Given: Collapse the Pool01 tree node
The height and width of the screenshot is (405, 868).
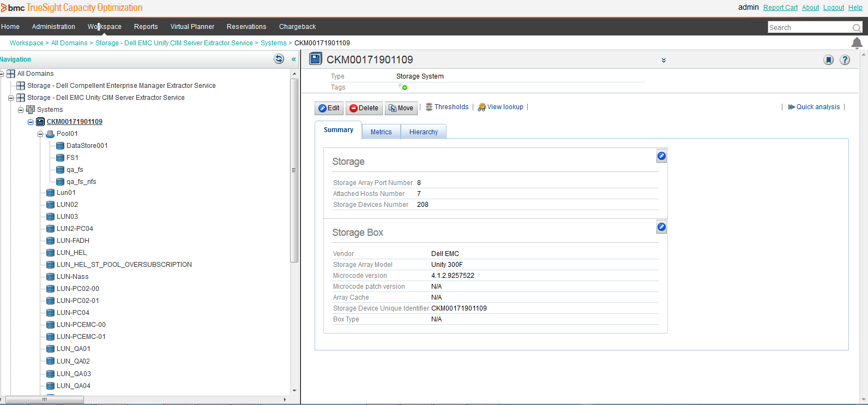Looking at the screenshot, I should 40,134.
